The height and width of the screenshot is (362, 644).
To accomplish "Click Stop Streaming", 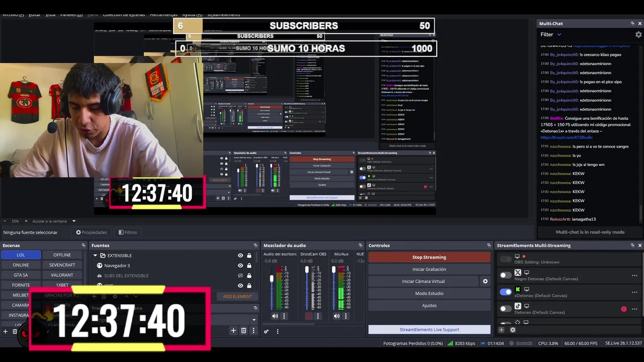I will click(x=429, y=257).
